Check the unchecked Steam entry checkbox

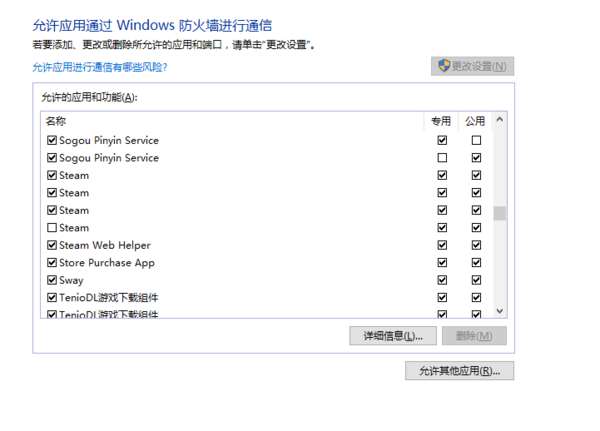click(x=52, y=228)
